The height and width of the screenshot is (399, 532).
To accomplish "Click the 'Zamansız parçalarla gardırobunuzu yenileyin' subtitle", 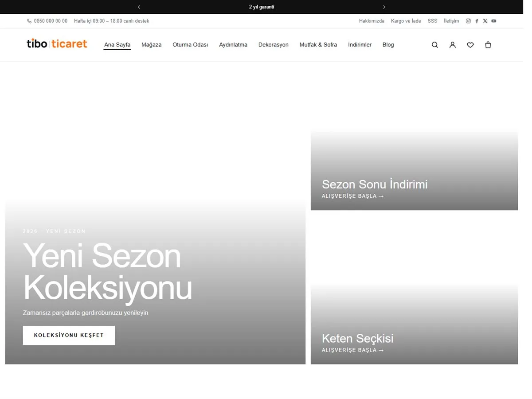I will pos(86,313).
